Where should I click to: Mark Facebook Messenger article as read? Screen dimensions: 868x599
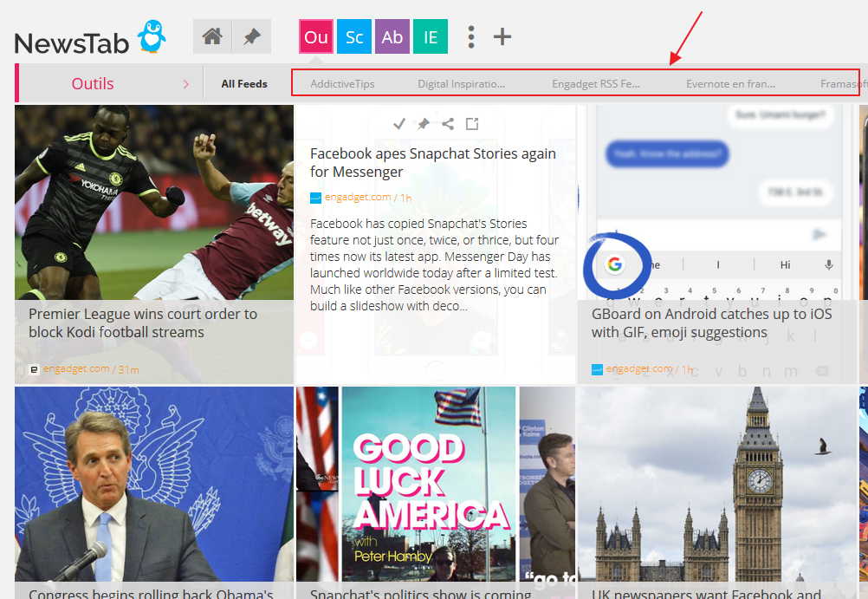coord(399,124)
